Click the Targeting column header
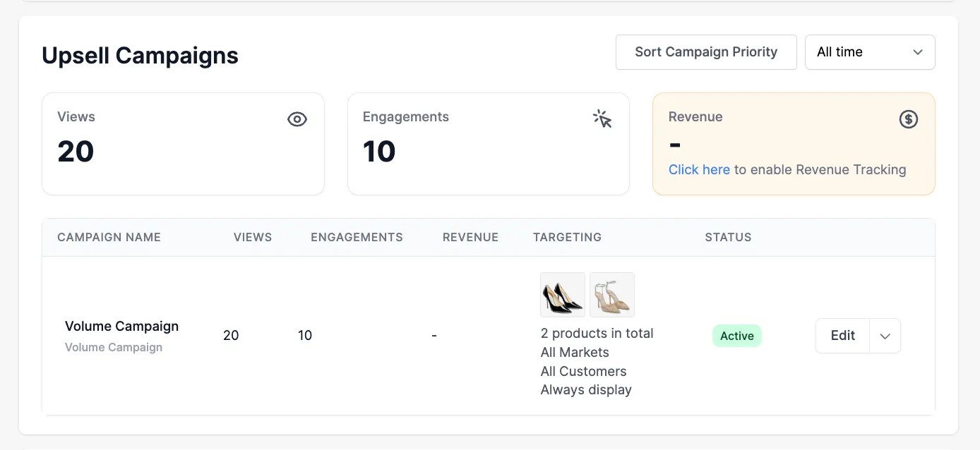Viewport: 980px width, 450px height. pos(567,237)
